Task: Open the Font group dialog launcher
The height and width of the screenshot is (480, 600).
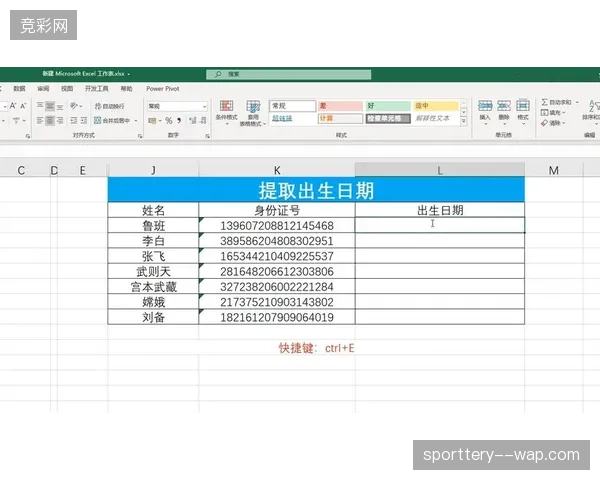Action: (x=28, y=136)
